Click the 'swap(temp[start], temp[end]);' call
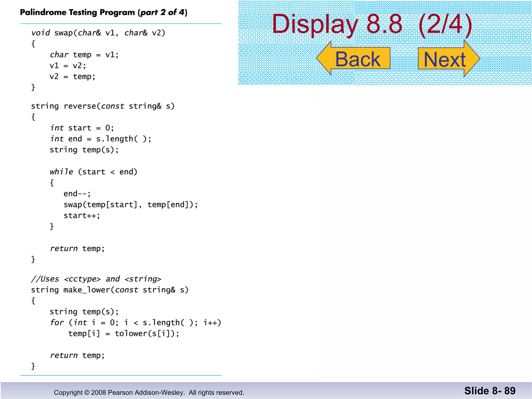 [x=131, y=205]
